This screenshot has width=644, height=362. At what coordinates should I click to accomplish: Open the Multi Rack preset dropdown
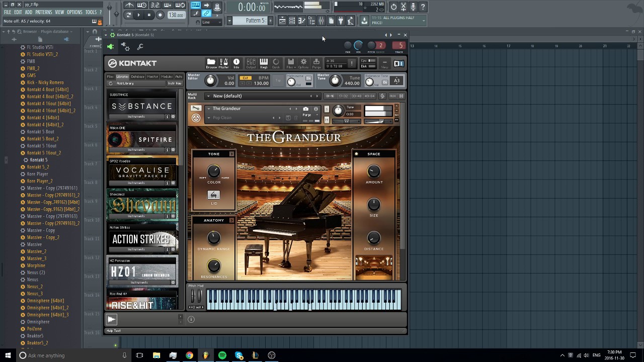(208, 96)
